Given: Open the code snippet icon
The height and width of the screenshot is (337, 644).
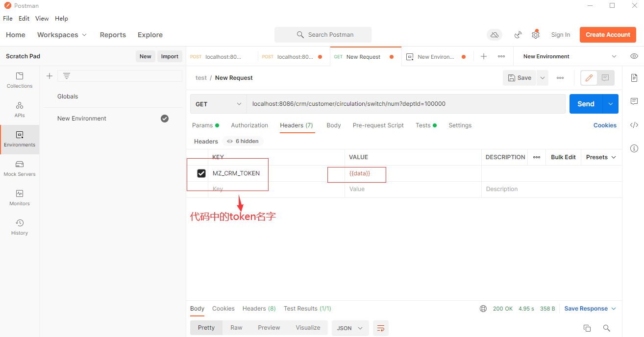Looking at the screenshot, I should [634, 125].
